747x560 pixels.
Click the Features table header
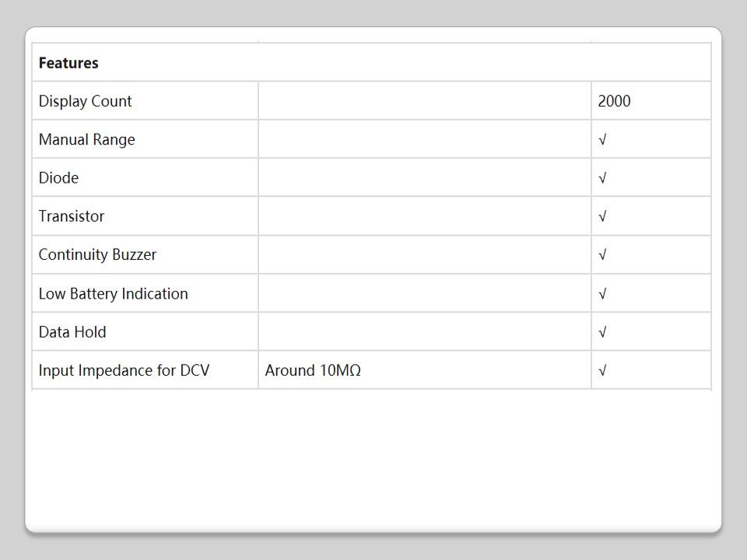point(68,63)
